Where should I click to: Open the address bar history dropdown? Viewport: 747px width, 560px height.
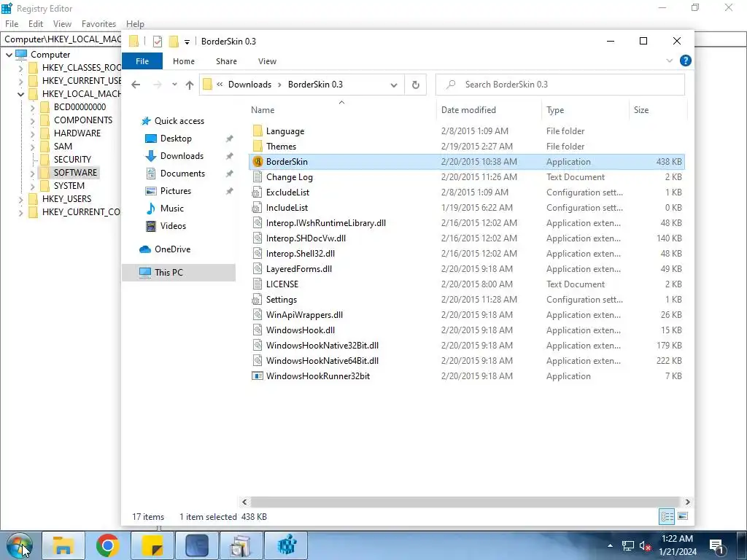(x=394, y=85)
